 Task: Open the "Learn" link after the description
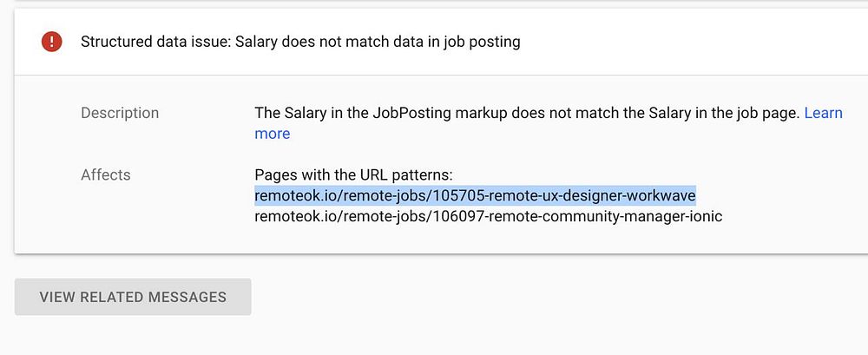(823, 113)
